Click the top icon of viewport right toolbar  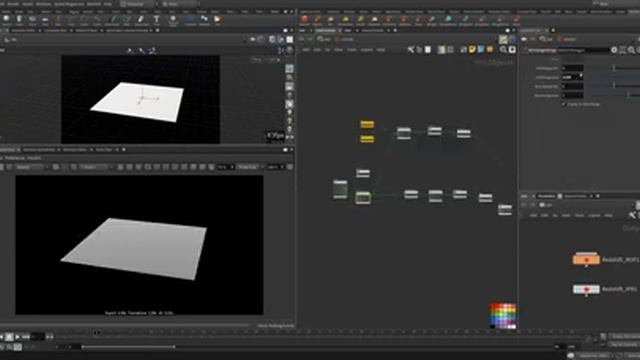coord(289,68)
